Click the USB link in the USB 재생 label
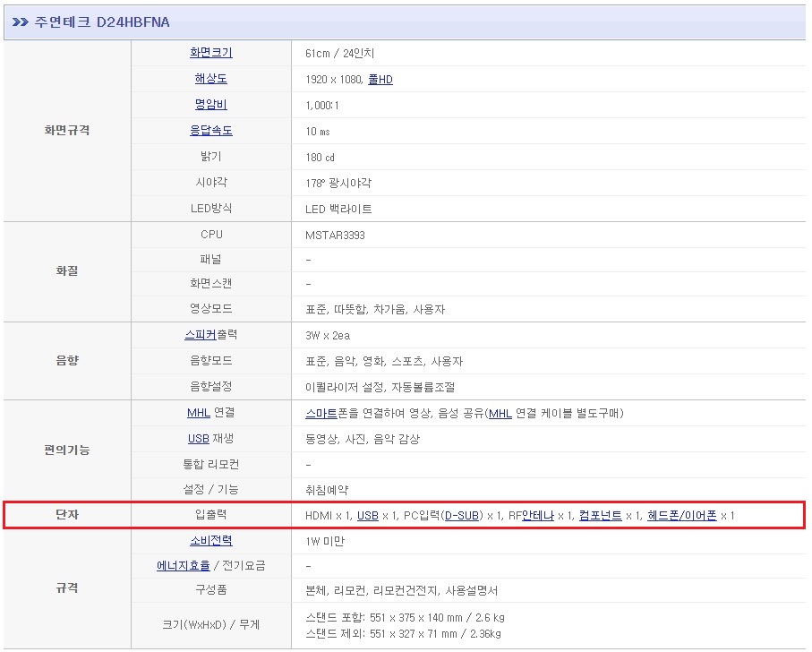 [x=199, y=439]
